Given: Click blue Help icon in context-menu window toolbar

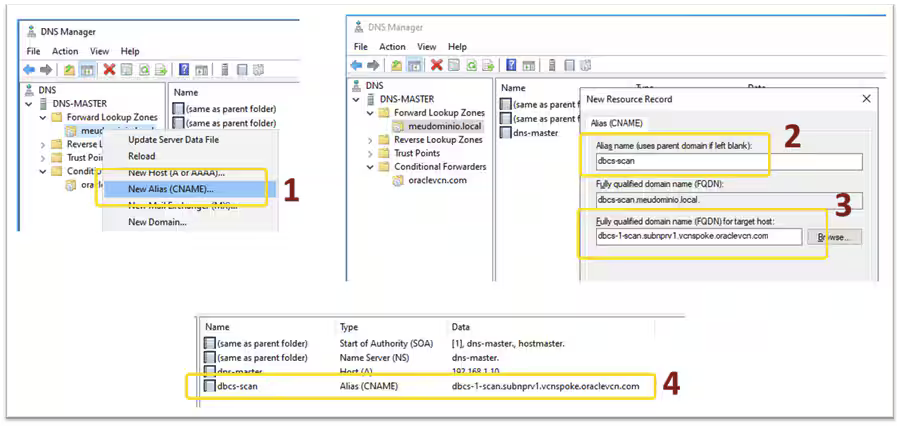Looking at the screenshot, I should click(x=184, y=70).
